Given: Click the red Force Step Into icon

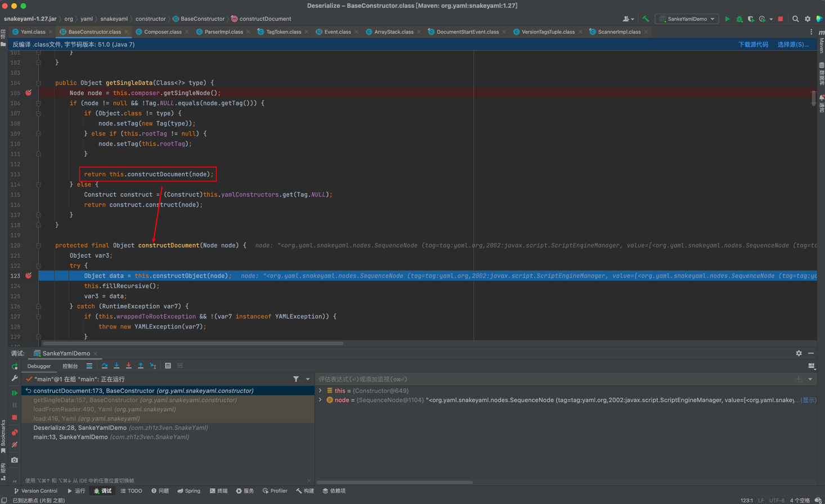Looking at the screenshot, I should pos(129,366).
